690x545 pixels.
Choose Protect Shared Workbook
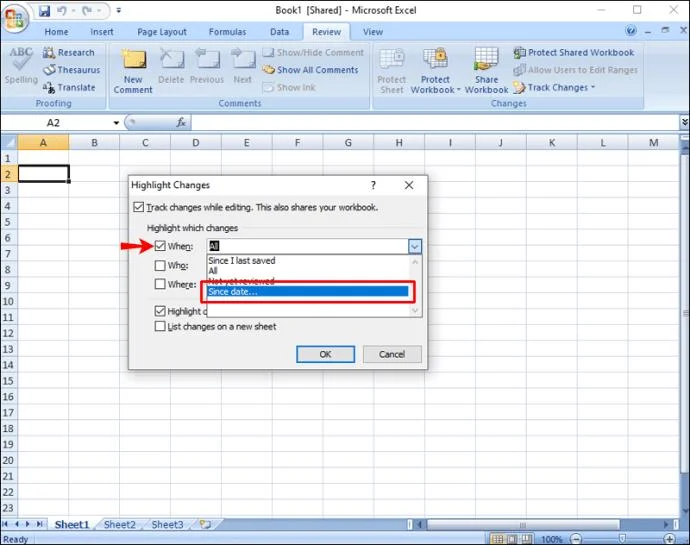pyautogui.click(x=574, y=52)
